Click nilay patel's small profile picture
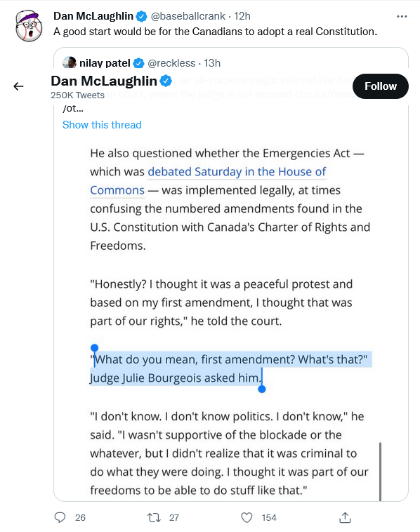 point(70,62)
